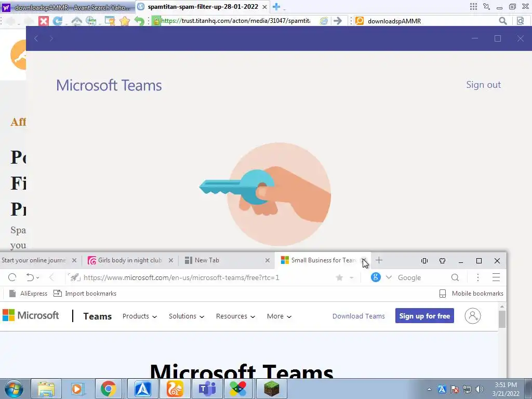This screenshot has width=532, height=399.
Task: Expand undo closed tabs dropdown arrow
Action: pos(37,278)
